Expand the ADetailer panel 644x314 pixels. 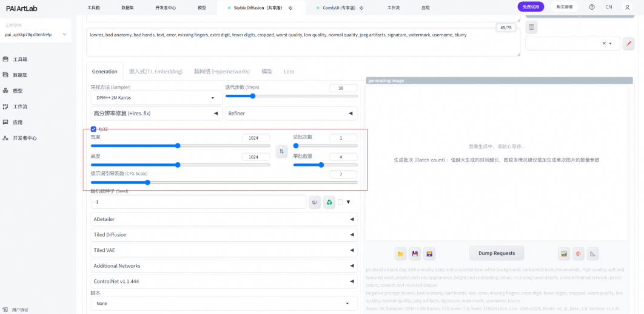click(x=224, y=219)
